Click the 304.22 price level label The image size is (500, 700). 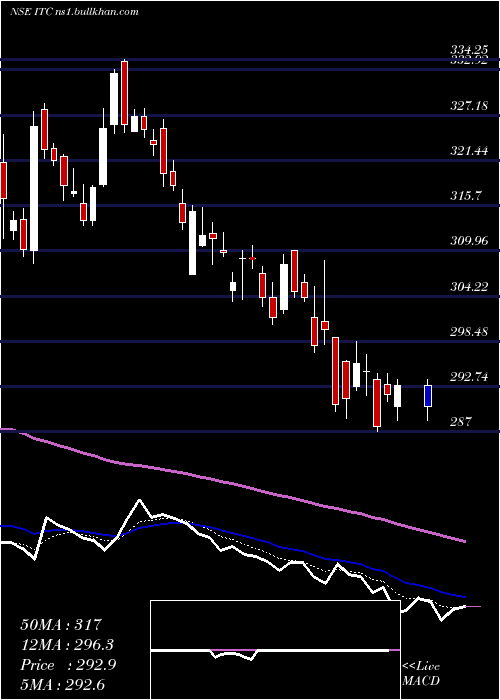(469, 286)
